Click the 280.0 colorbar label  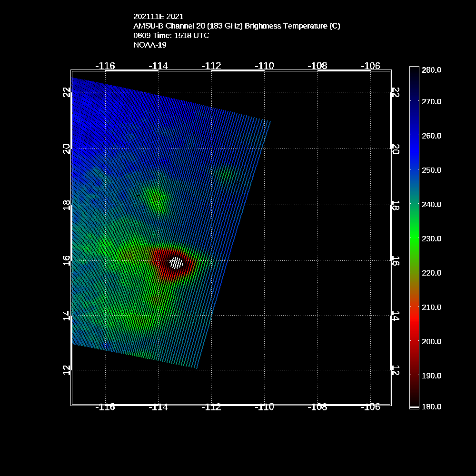click(x=431, y=70)
